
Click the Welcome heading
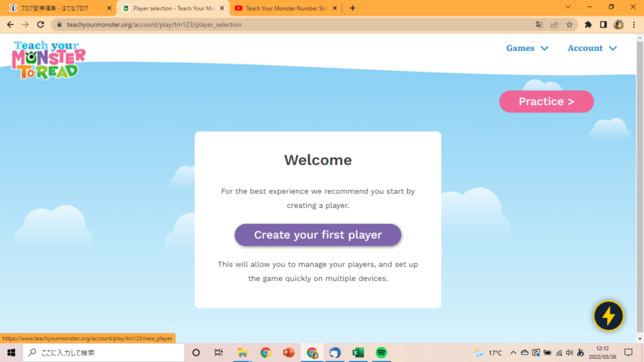(x=318, y=160)
